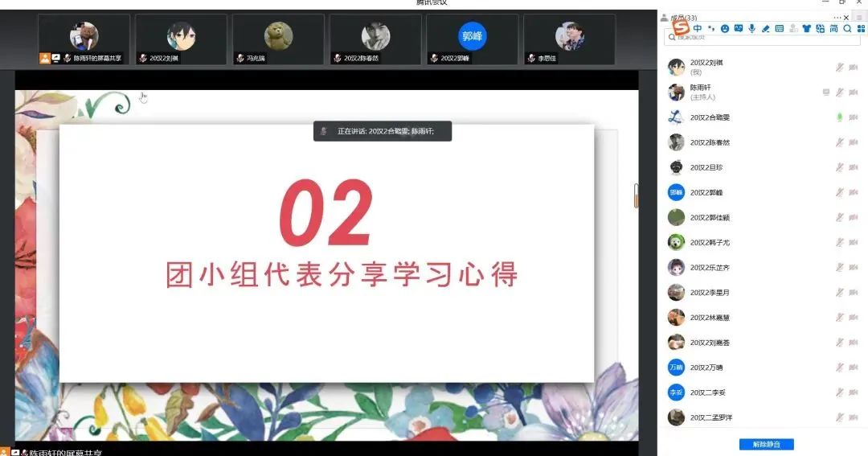Select 20汉2刘祺 video tile in top strip
Screen dimensions: 868x456
[x=181, y=39]
